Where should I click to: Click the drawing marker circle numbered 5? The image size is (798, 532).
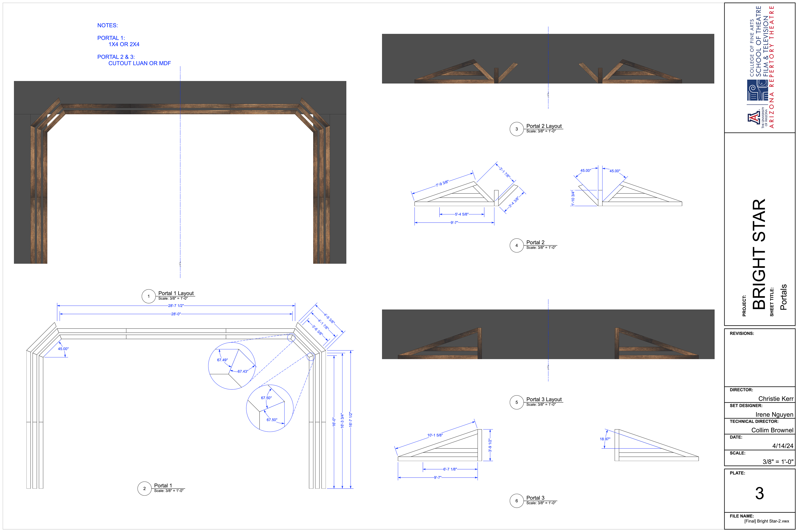click(516, 402)
